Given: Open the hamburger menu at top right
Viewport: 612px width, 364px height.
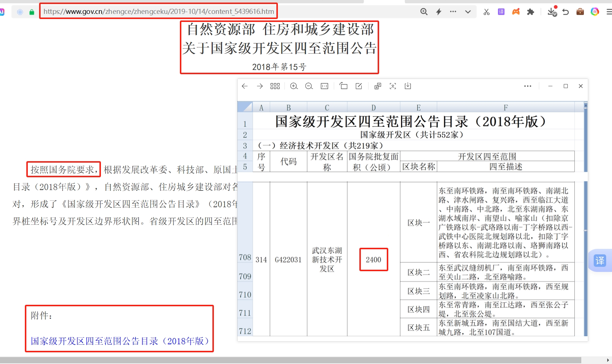Looking at the screenshot, I should tap(608, 11).
